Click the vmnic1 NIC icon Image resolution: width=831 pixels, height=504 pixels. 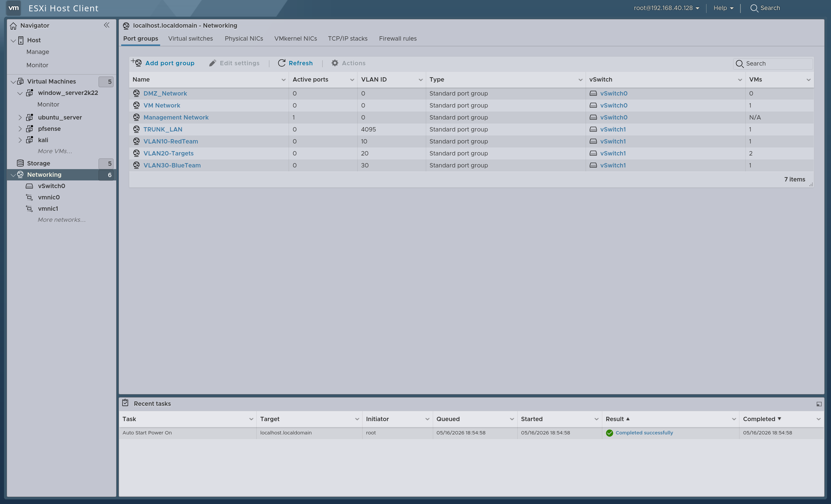point(29,209)
